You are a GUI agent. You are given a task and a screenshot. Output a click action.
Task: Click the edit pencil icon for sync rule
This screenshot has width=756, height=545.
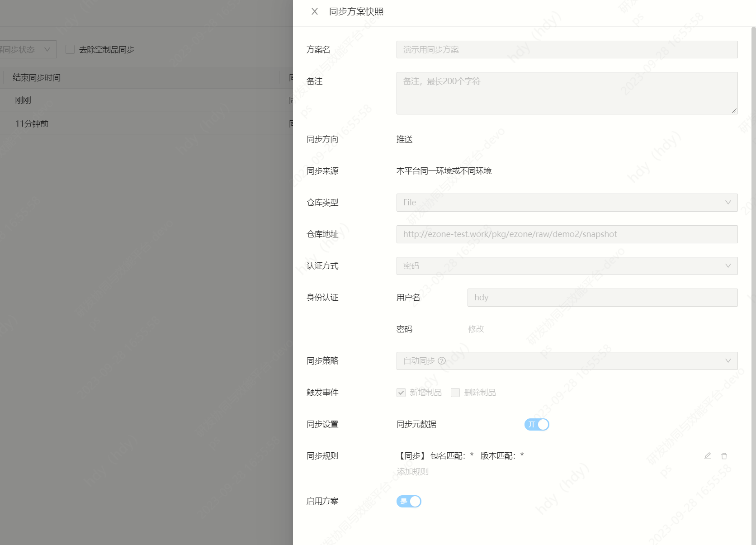(708, 456)
